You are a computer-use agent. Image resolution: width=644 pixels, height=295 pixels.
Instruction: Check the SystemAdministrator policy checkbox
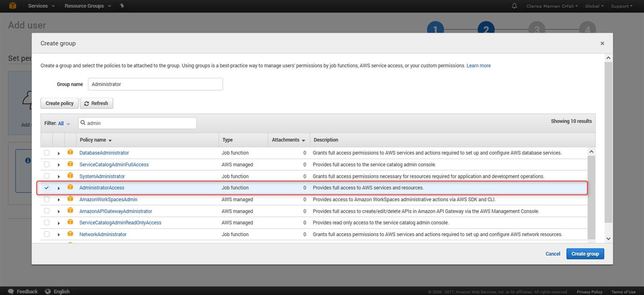click(47, 176)
